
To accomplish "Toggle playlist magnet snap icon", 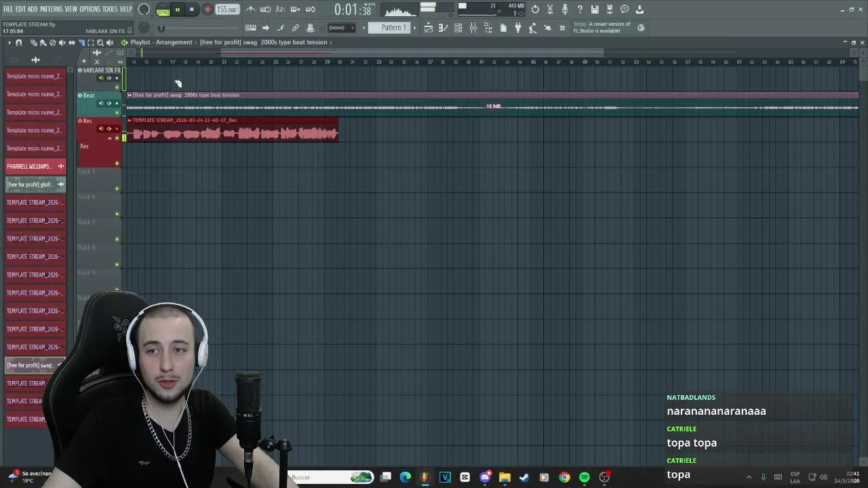I will [18, 43].
